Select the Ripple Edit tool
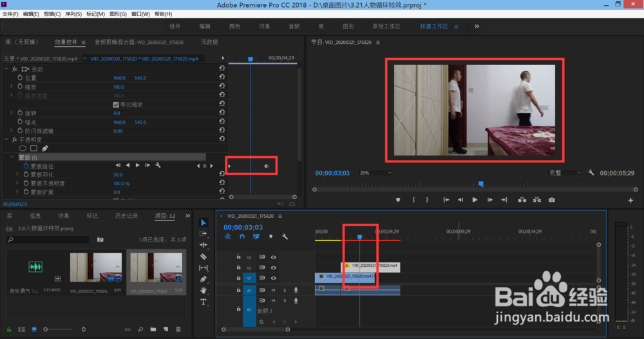The image size is (644, 339). coord(204,245)
